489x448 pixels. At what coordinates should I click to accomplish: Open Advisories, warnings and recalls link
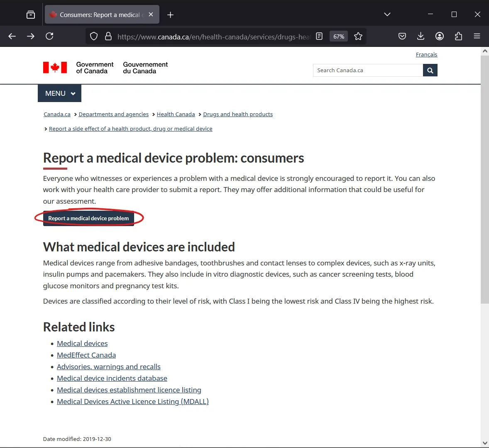(x=108, y=367)
